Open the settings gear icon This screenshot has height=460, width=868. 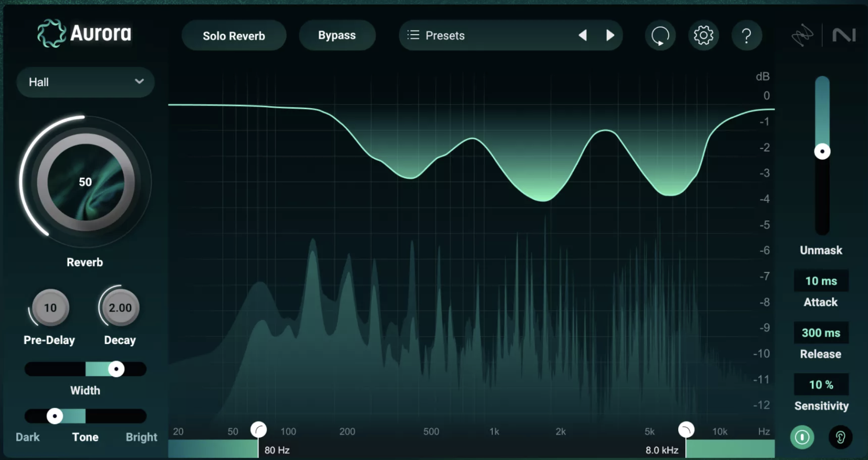(x=704, y=35)
